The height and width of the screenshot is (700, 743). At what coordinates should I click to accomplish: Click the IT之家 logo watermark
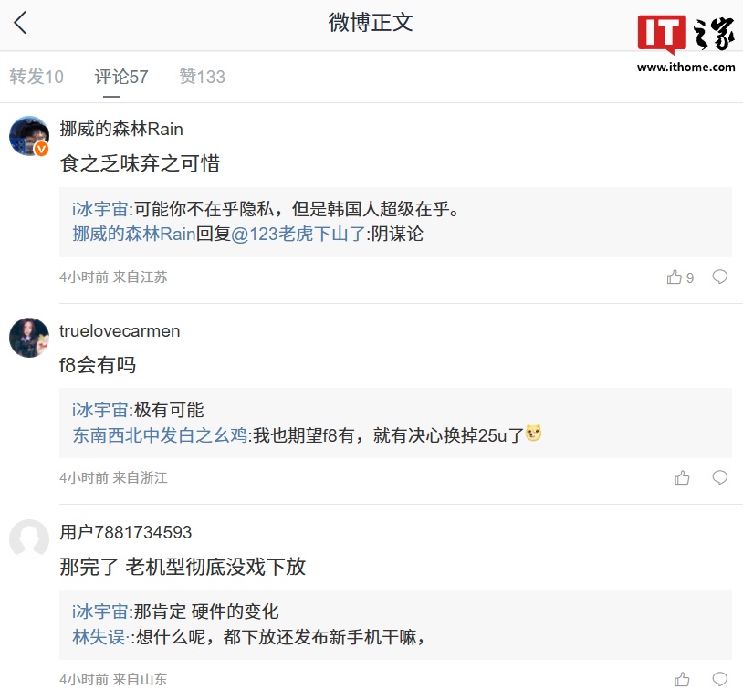pyautogui.click(x=686, y=41)
